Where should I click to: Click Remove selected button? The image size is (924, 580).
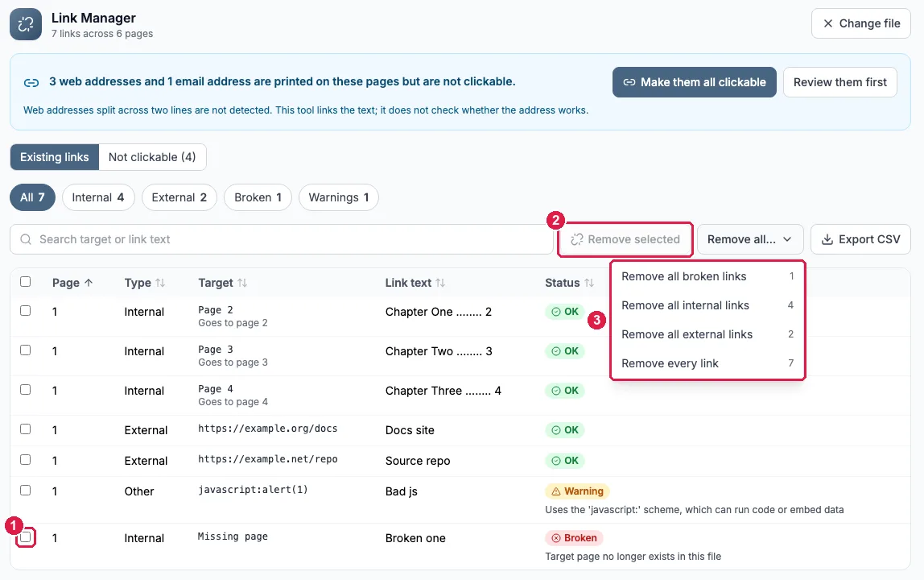(625, 239)
